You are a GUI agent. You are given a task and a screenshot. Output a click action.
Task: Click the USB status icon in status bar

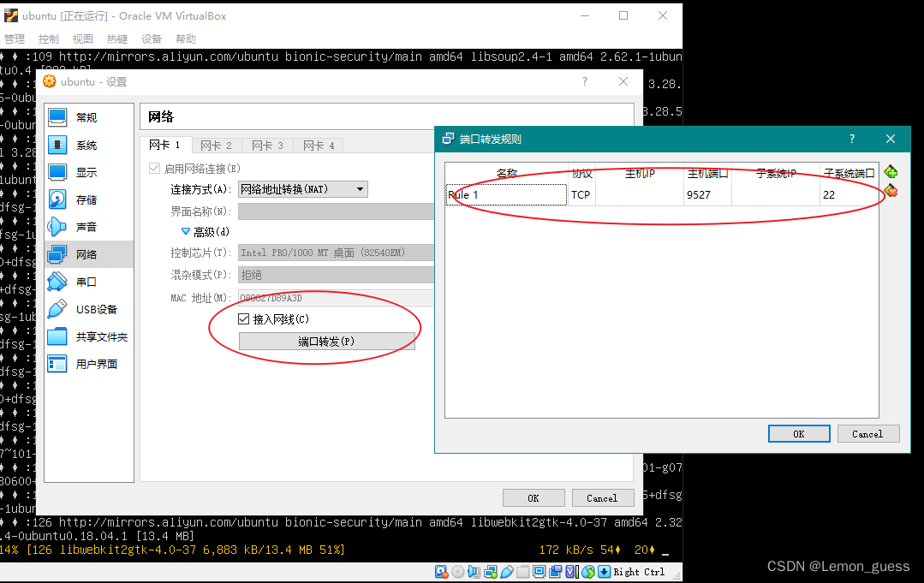click(507, 571)
